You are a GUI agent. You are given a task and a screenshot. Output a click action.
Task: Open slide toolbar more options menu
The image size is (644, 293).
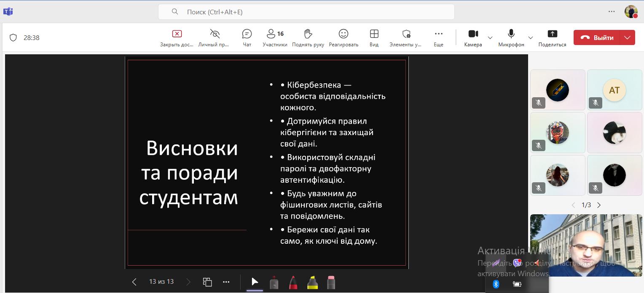[x=226, y=282]
